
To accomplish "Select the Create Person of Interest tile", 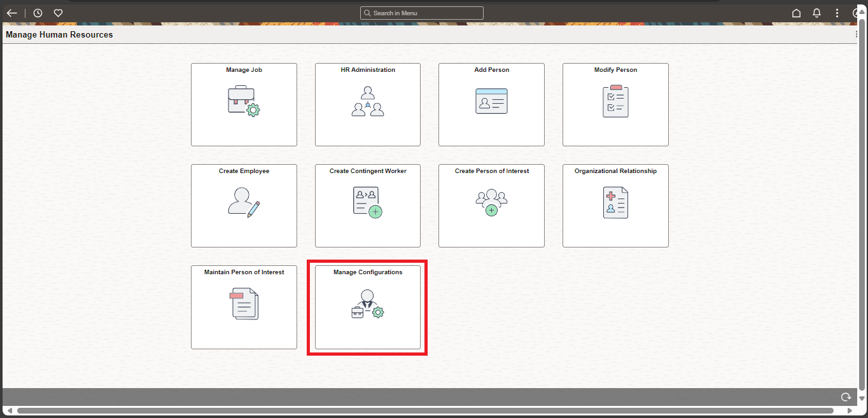I will coord(491,206).
